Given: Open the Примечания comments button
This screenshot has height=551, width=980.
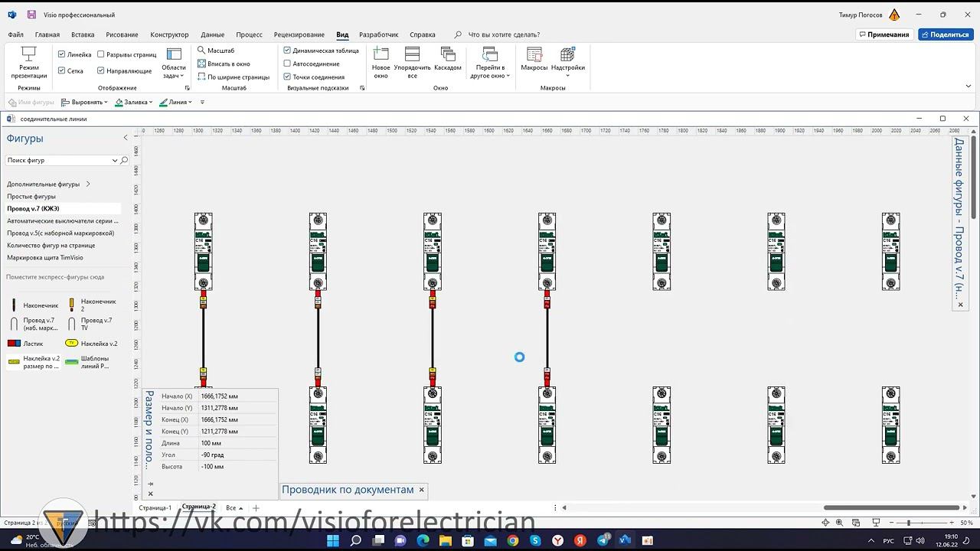Looking at the screenshot, I should pos(884,34).
